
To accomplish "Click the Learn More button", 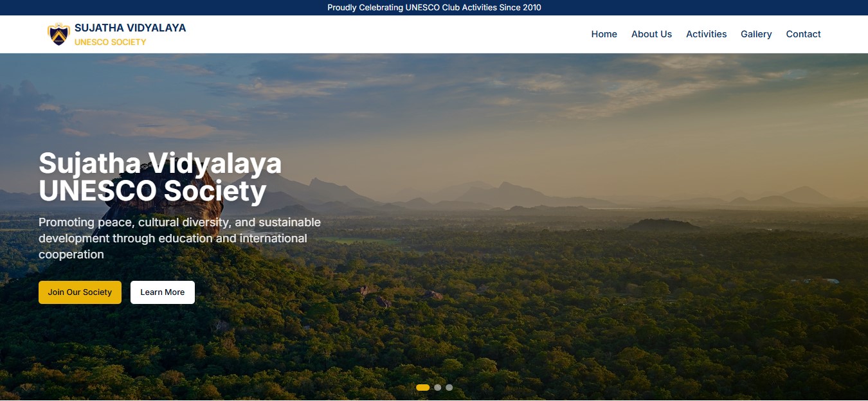I will (162, 292).
